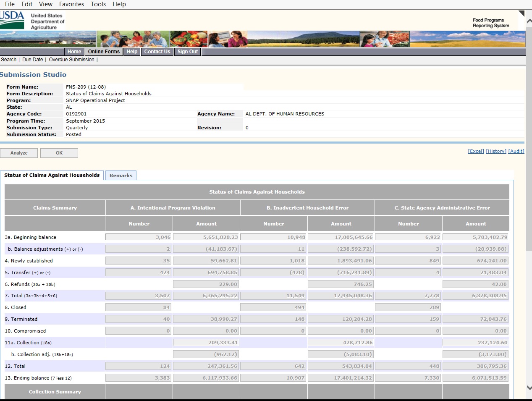The height and width of the screenshot is (401, 532).
Task: Click the Beginning balance IPV Number field
Action: pos(139,237)
